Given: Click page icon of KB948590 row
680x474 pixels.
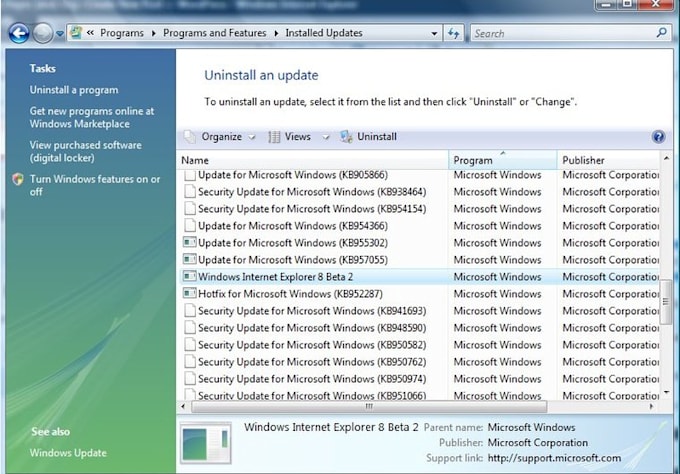Looking at the screenshot, I should point(190,327).
